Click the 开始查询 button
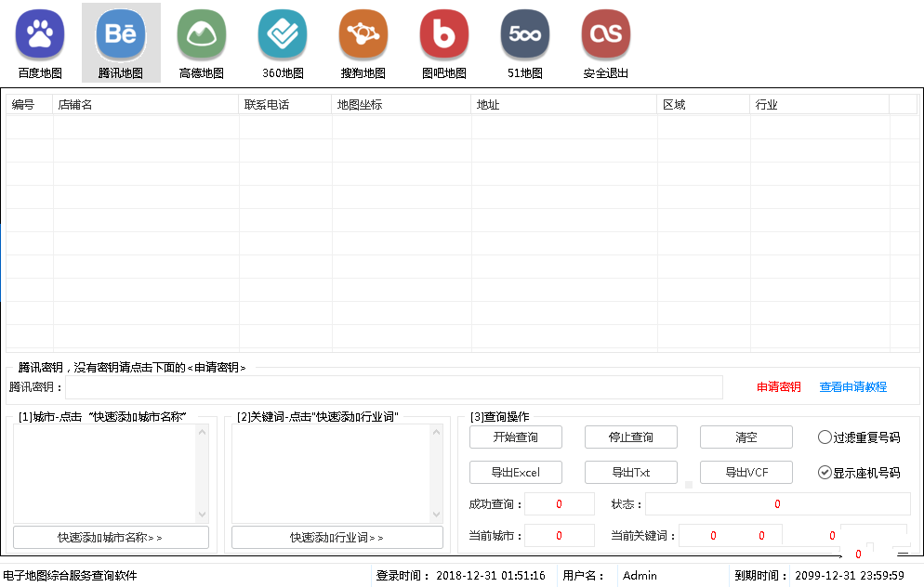This screenshot has height=587, width=924. pyautogui.click(x=516, y=437)
